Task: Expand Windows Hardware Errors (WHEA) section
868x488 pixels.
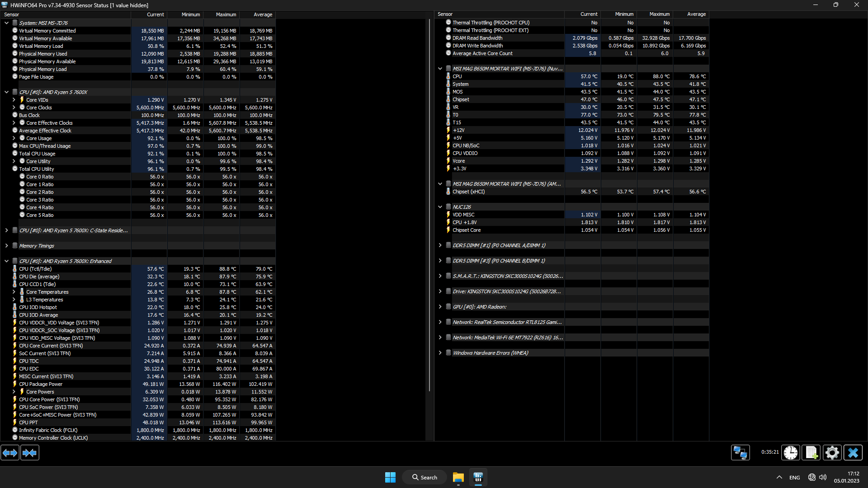Action: click(x=440, y=353)
